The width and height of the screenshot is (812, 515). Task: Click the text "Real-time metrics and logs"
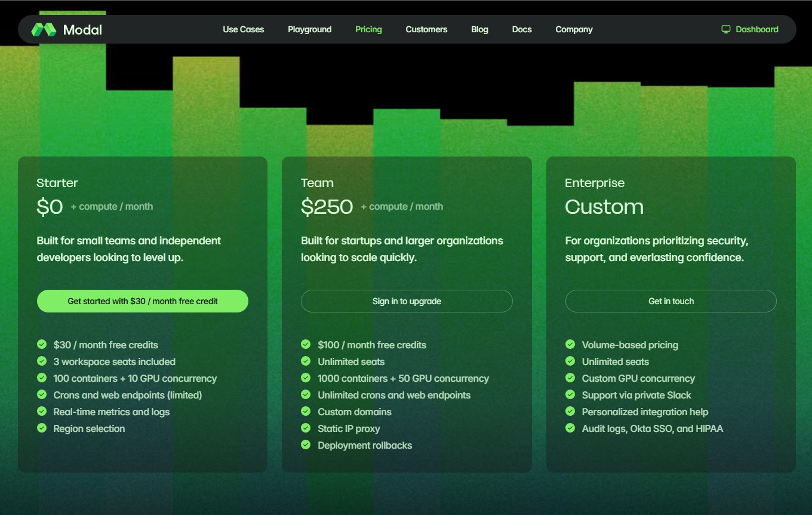click(112, 412)
